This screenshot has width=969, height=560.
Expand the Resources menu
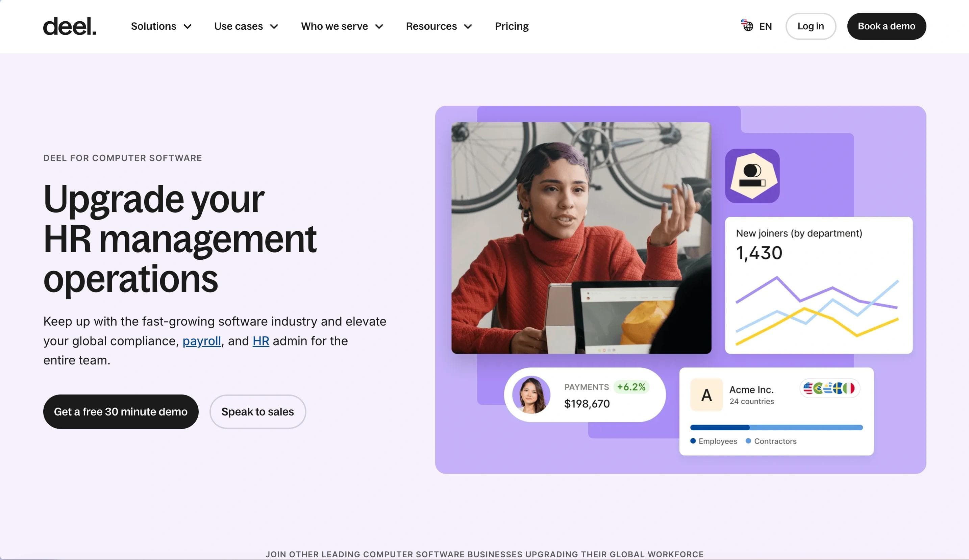(x=439, y=26)
